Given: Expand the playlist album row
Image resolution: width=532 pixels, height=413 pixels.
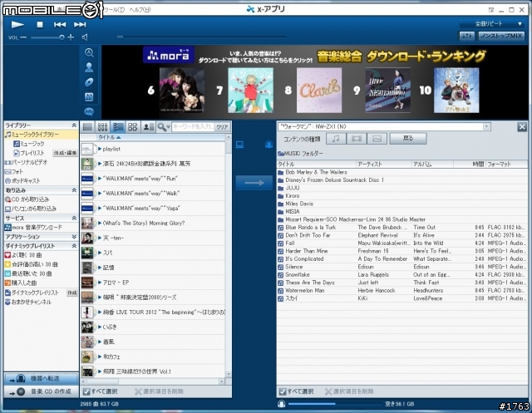Looking at the screenshot, I should click(x=100, y=149).
